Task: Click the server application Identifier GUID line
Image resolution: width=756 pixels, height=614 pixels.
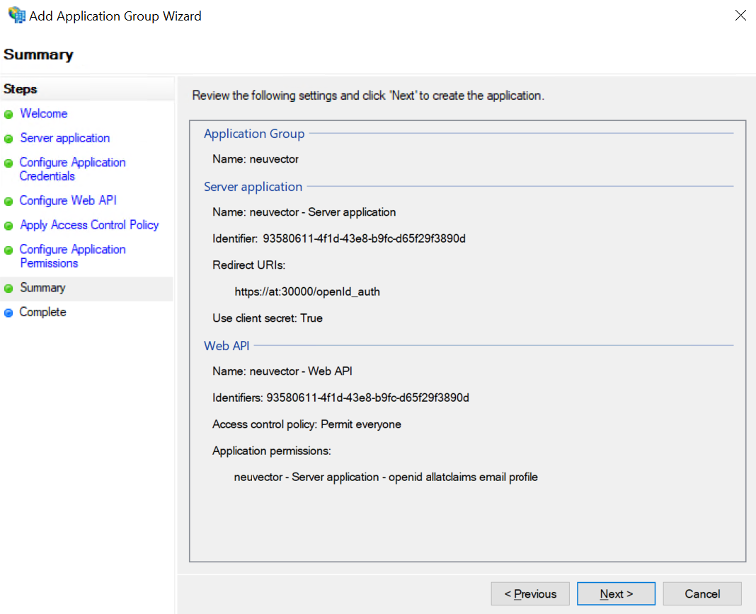Action: coord(339,239)
